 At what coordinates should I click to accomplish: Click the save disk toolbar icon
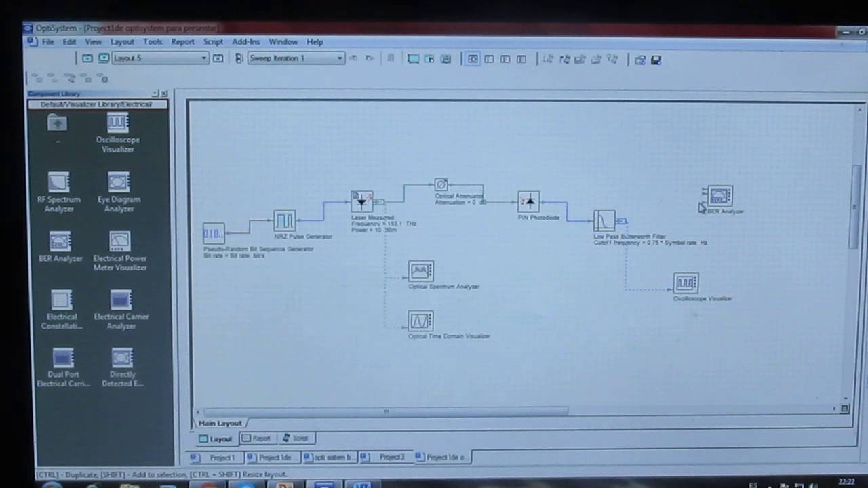coord(656,60)
